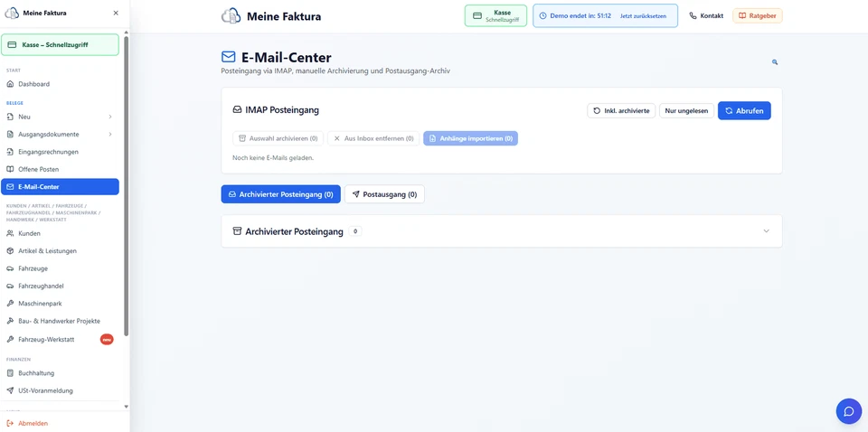Toggle Inkl. archivierte filter
The image size is (868, 432).
[x=621, y=110]
